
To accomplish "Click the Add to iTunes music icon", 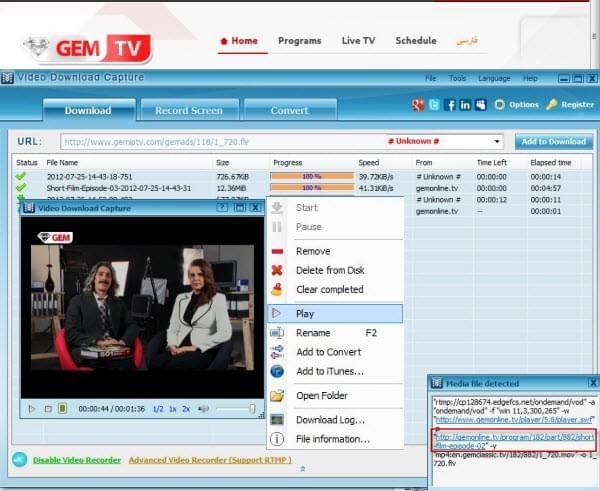I will [x=277, y=371].
